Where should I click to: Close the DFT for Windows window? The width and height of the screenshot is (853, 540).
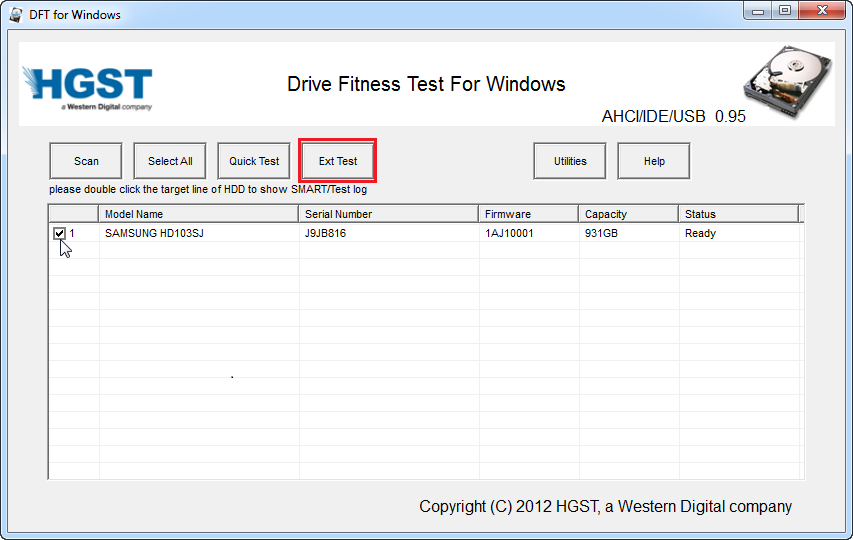823,10
